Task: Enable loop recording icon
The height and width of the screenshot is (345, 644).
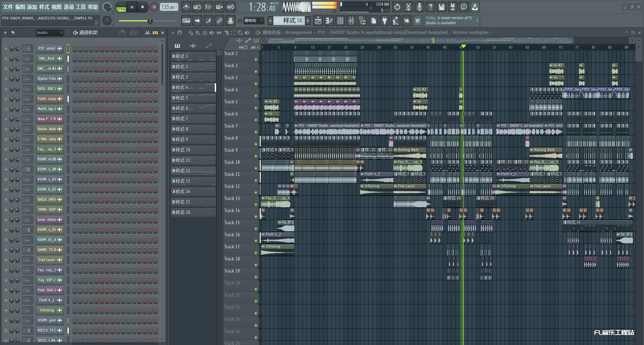Action: [x=231, y=7]
